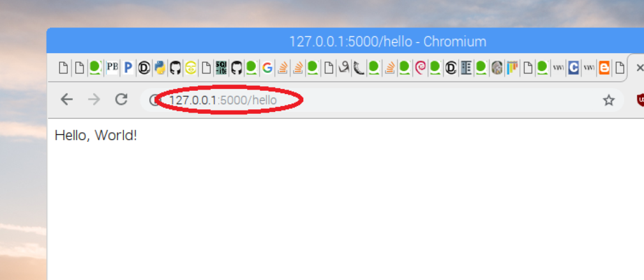
Task: Reload the 127.0.0.1:5000/hello page
Action: 121,99
